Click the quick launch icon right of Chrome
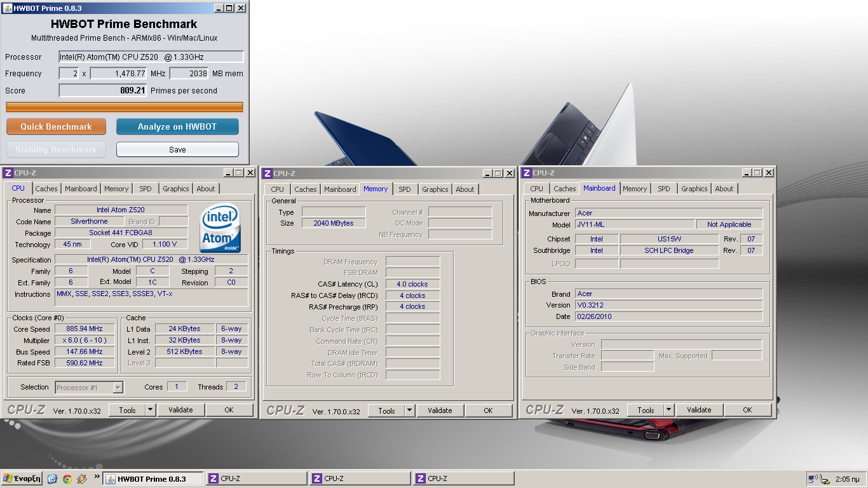Viewport: 868px width, 488px height. (x=81, y=479)
